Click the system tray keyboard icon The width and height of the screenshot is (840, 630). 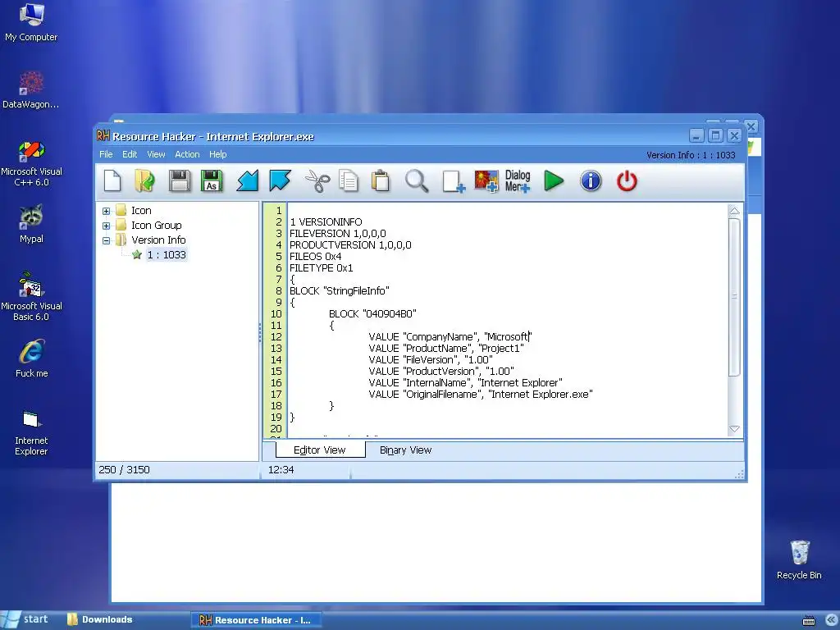(x=809, y=621)
